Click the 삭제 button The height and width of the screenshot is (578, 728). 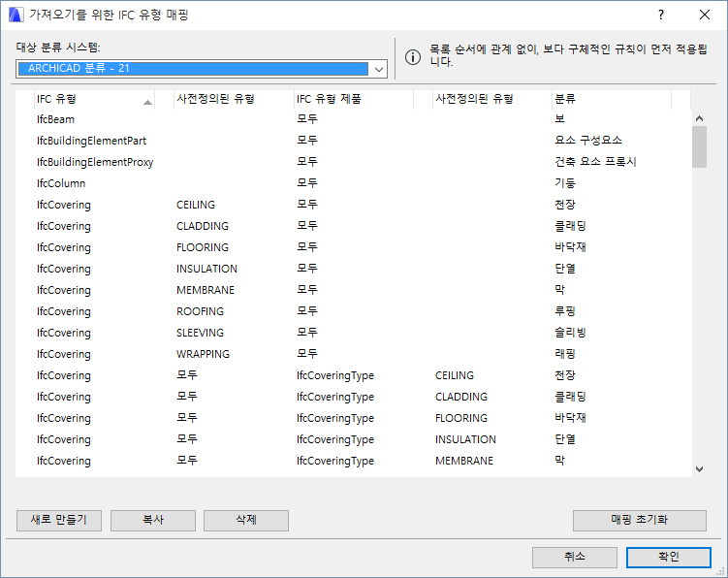pyautogui.click(x=246, y=520)
